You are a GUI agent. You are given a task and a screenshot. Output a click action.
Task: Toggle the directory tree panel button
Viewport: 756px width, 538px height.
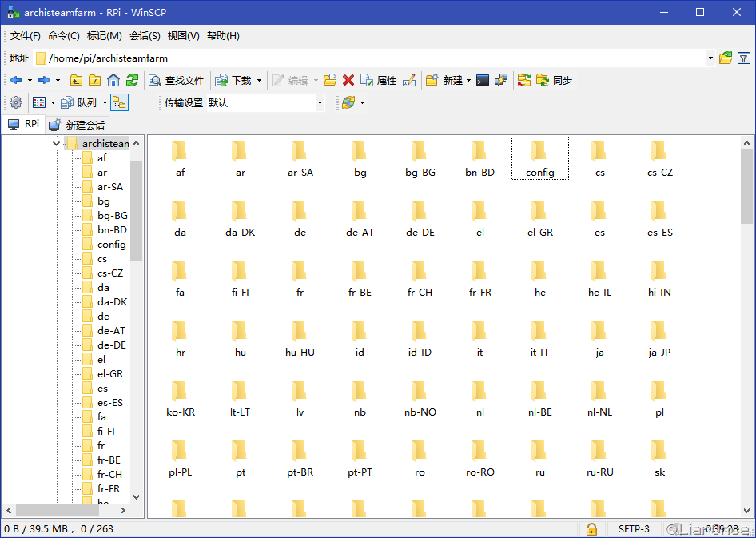[119, 102]
